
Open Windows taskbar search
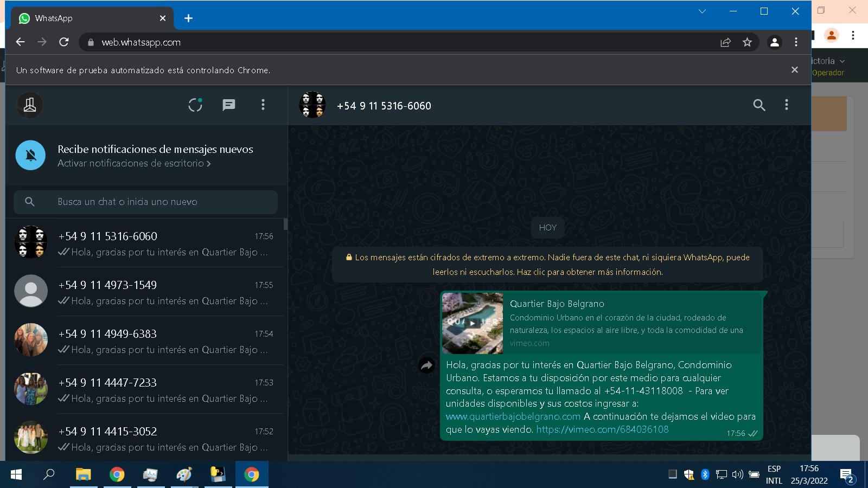[x=49, y=475]
